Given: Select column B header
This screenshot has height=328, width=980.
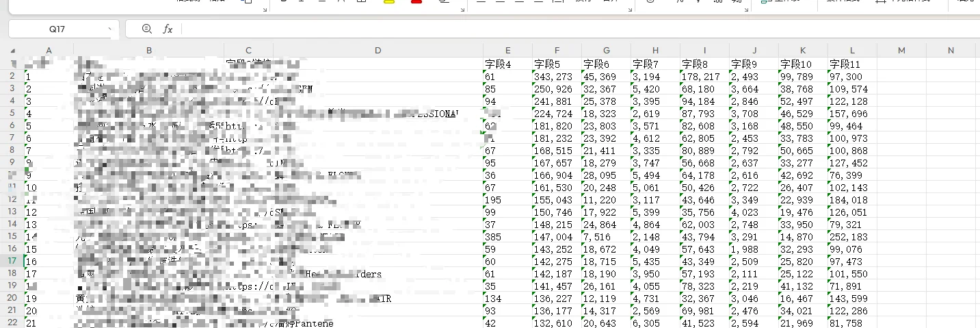Looking at the screenshot, I should 148,51.
